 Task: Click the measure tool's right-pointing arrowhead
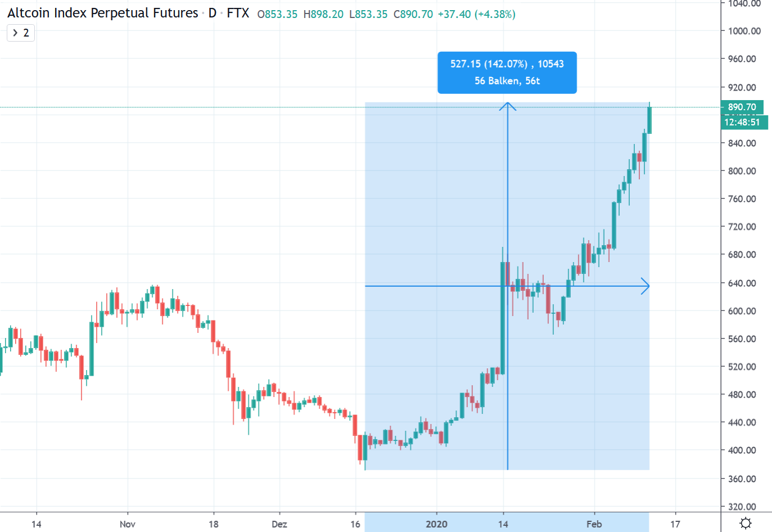point(645,286)
